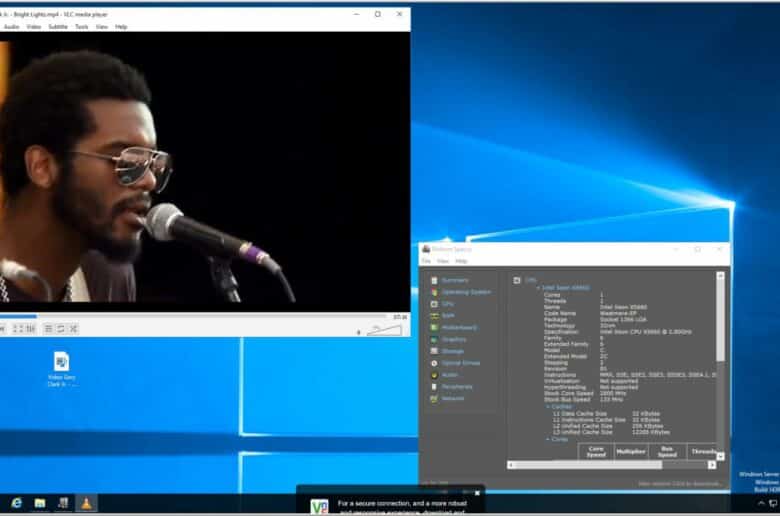Open File Explorer from the taskbar
The height and width of the screenshot is (516, 780).
[x=40, y=503]
